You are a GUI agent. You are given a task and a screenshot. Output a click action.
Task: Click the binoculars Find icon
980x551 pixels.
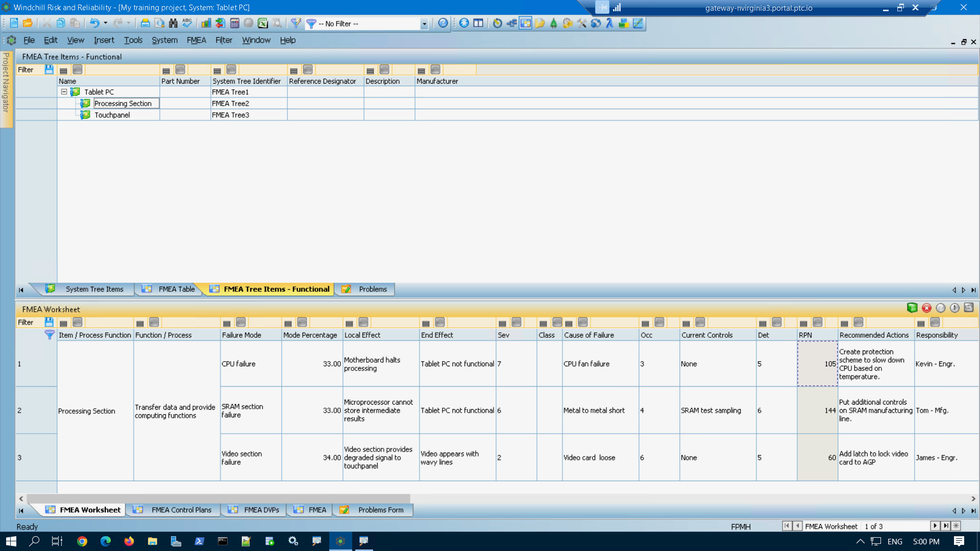[173, 23]
